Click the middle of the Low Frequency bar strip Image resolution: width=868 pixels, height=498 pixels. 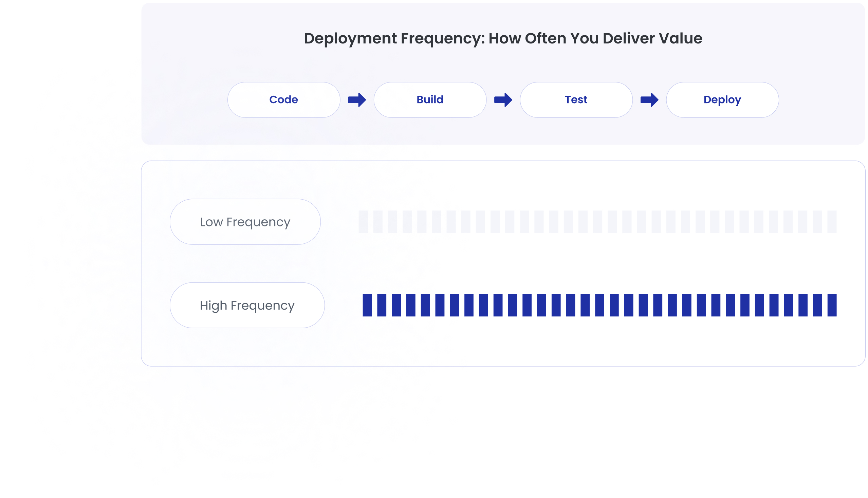coord(597,222)
